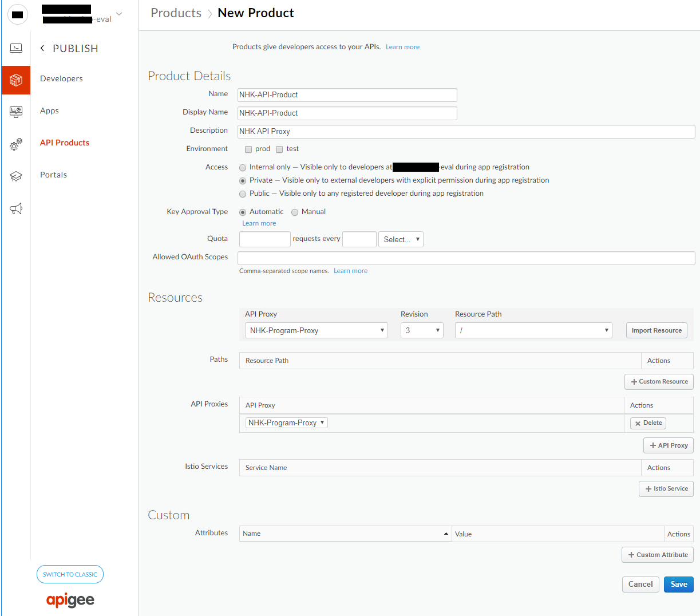Viewport: 700px width, 616px height.
Task: Collapse the PUBLISH menu via the back chevron
Action: pyautogui.click(x=42, y=48)
